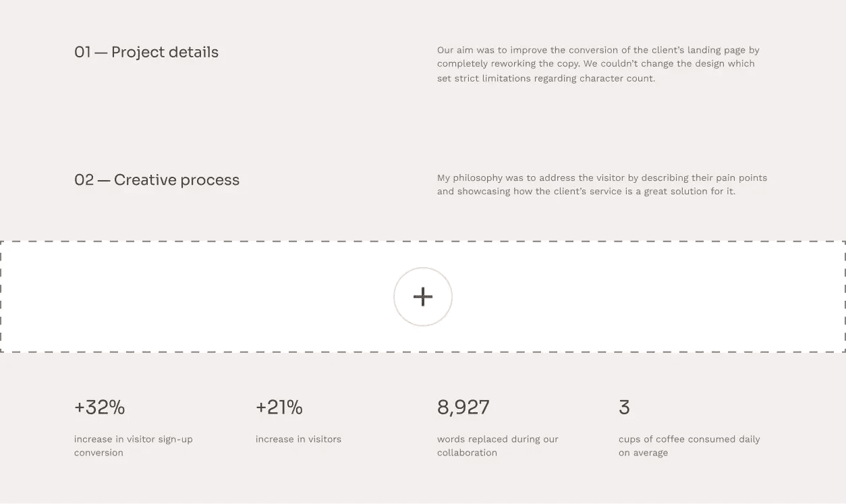Select the circular plus button in the dashed area
Image resolution: width=846 pixels, height=504 pixels.
[423, 297]
